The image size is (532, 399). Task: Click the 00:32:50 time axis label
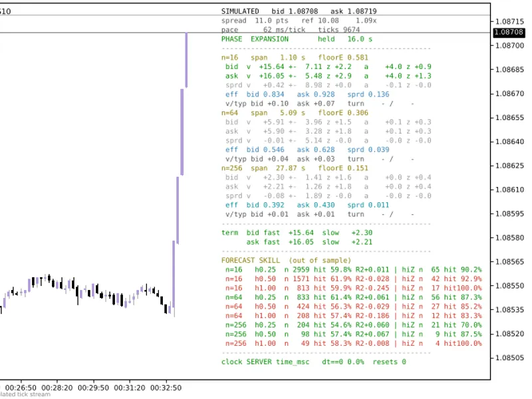(x=166, y=388)
